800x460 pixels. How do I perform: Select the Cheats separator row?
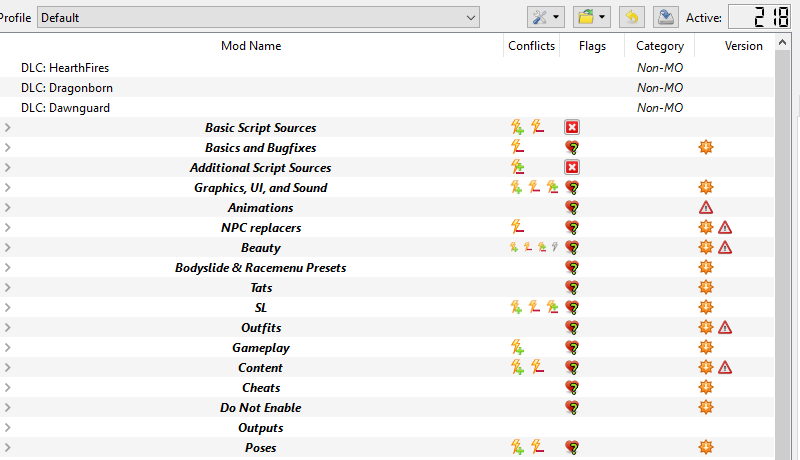[387, 388]
